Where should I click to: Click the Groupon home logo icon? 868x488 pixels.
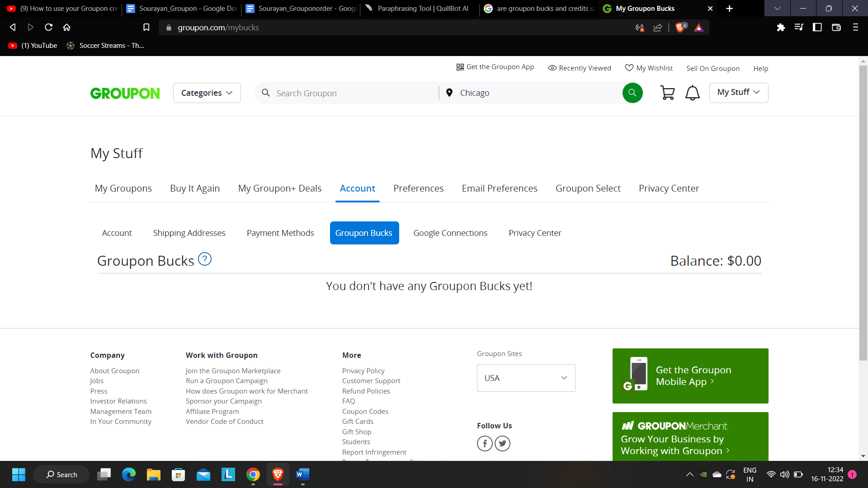125,92
